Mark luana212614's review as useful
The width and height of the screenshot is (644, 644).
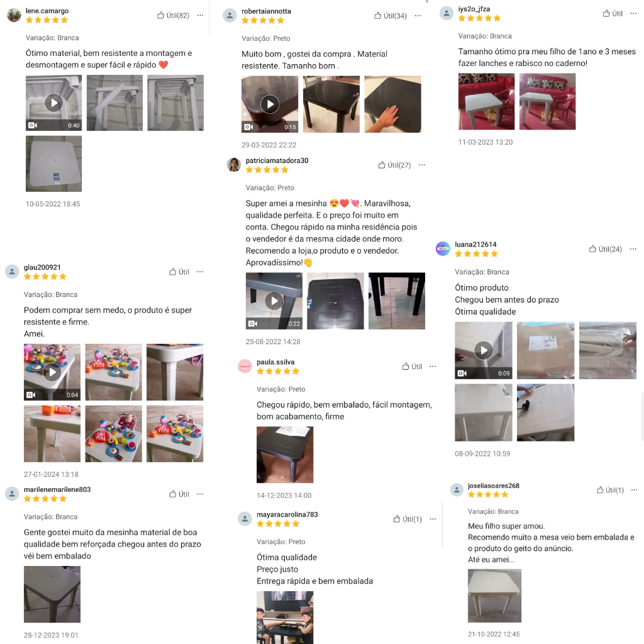coord(606,249)
